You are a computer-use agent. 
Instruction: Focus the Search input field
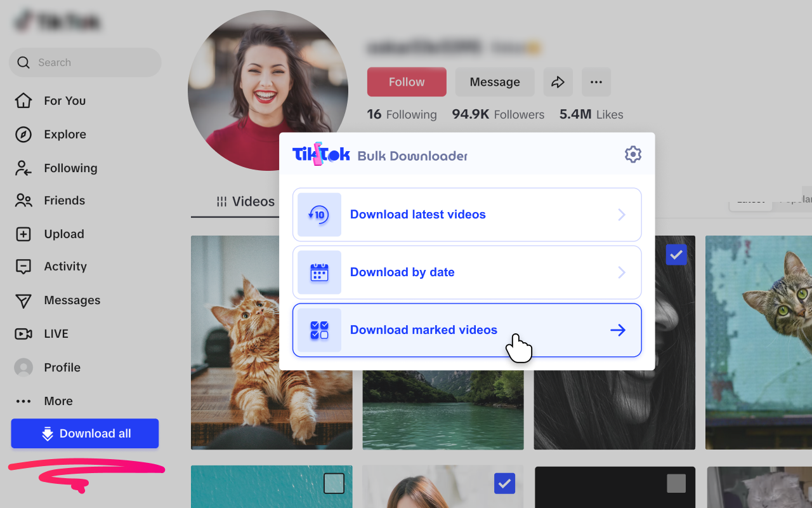click(x=85, y=62)
